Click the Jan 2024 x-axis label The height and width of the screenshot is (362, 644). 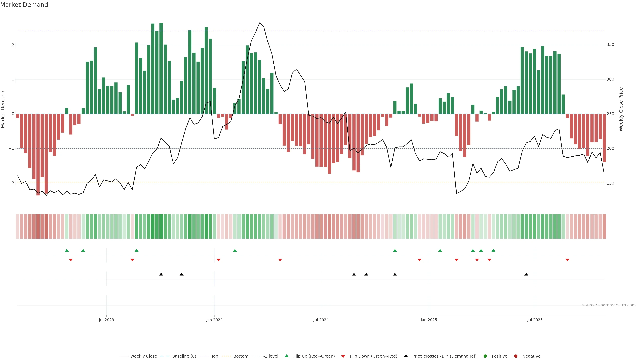tap(214, 320)
